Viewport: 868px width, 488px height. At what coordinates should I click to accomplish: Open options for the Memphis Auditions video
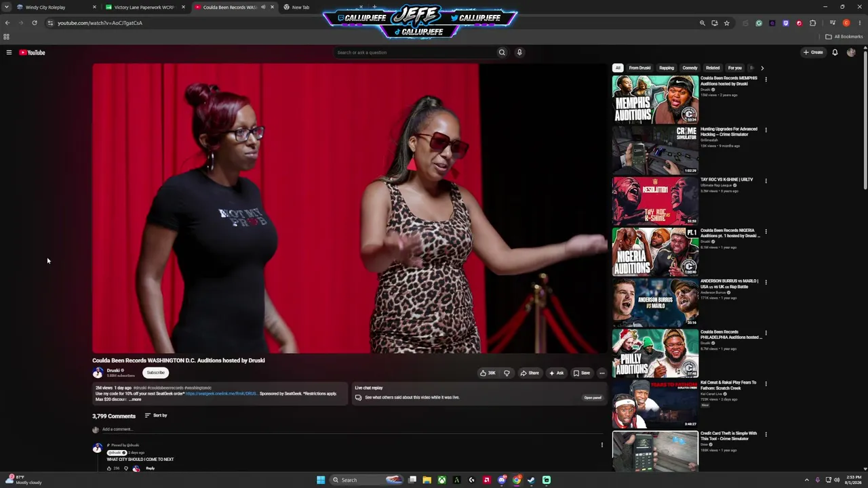766,79
